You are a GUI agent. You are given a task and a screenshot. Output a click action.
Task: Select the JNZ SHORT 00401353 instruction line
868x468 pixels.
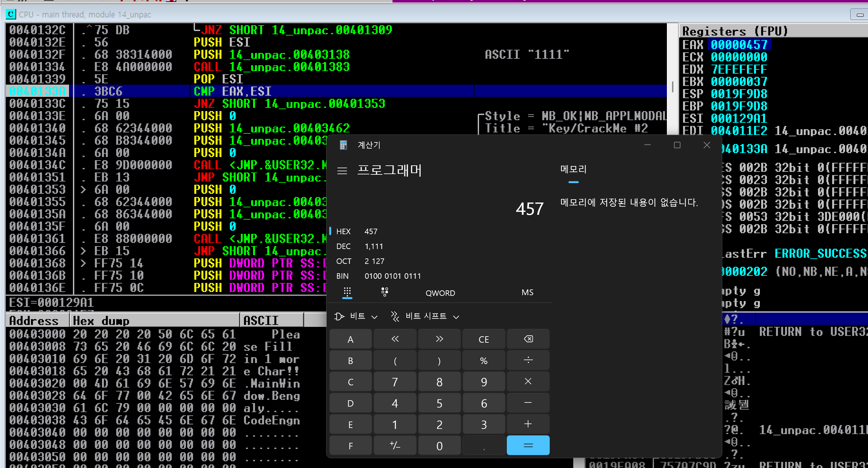[290, 104]
